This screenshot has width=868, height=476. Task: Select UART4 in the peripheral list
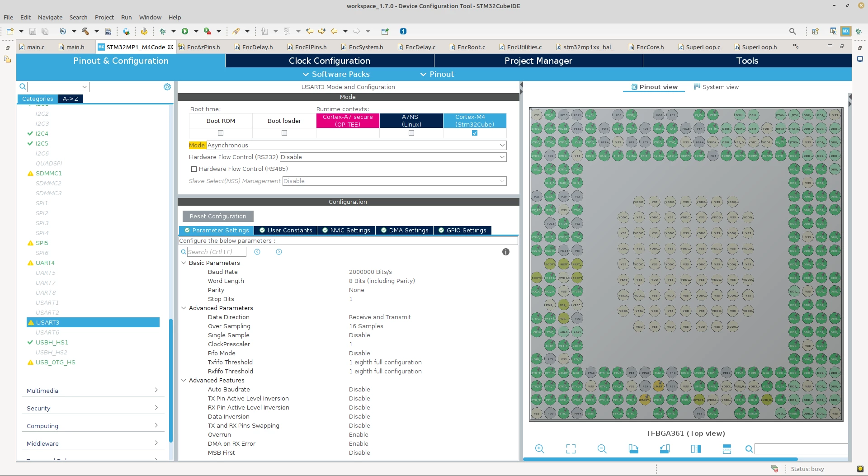coord(45,263)
